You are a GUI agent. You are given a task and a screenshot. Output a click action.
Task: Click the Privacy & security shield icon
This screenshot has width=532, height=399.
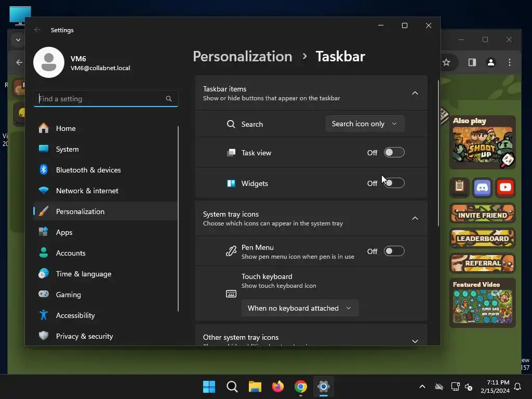(44, 336)
